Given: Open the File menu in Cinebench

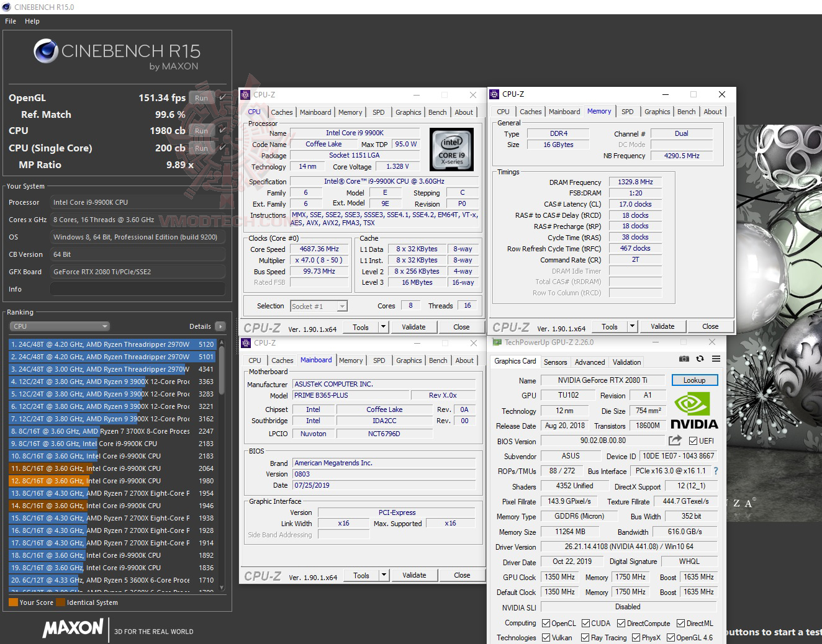Looking at the screenshot, I should click(x=11, y=21).
